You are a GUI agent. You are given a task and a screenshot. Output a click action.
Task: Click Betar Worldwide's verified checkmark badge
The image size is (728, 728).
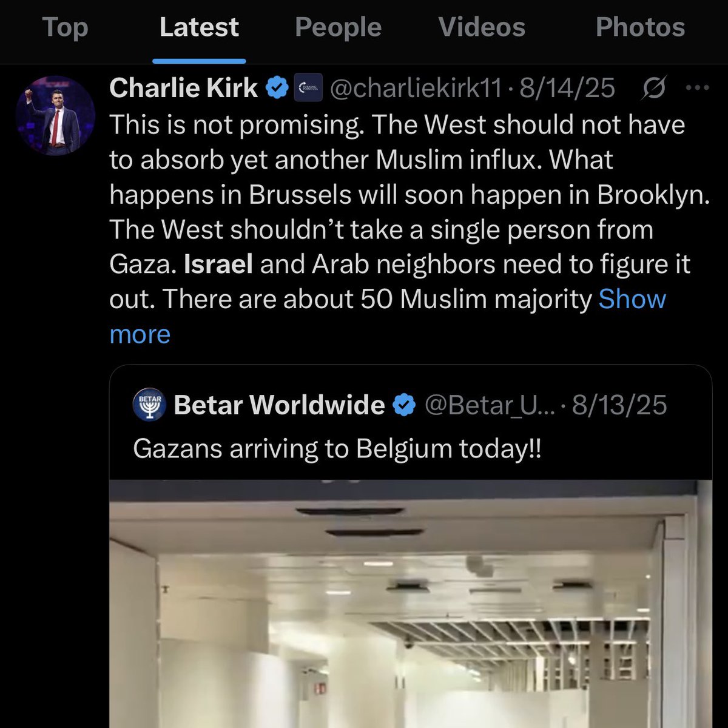[x=403, y=405]
